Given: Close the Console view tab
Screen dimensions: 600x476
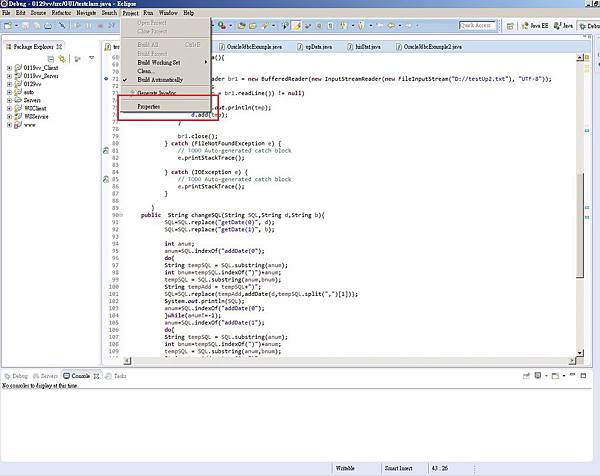Looking at the screenshot, I should coord(98,376).
